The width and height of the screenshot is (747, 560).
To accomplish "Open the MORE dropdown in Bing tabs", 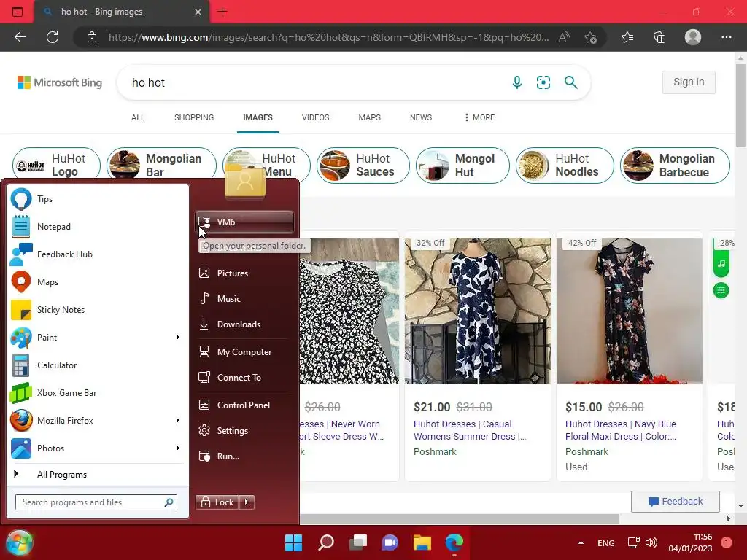I will (x=479, y=117).
